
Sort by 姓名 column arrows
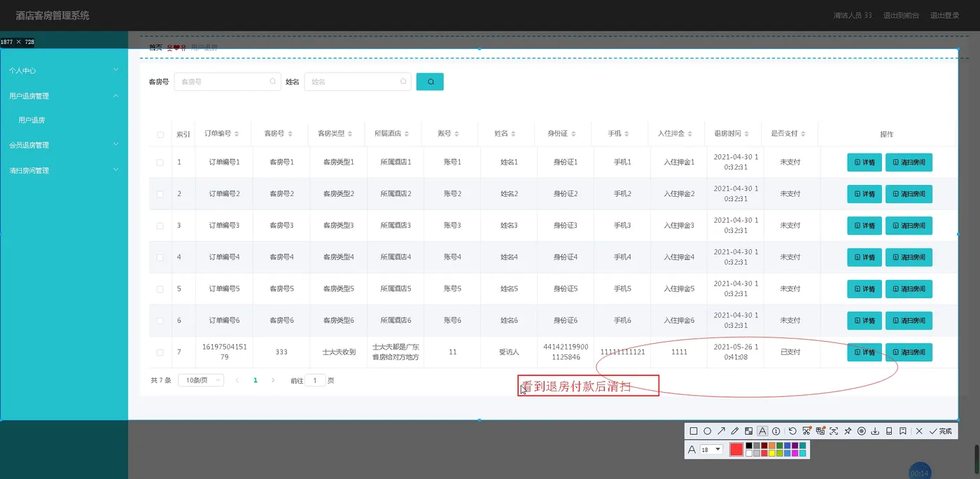514,134
